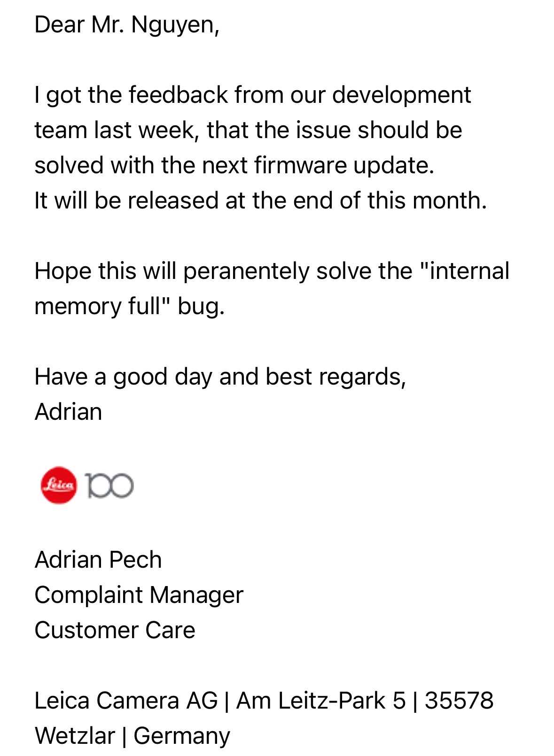Viewport: 554px width, 756px height.
Task: Click the sign-off name 'Adrian'
Action: point(69,412)
